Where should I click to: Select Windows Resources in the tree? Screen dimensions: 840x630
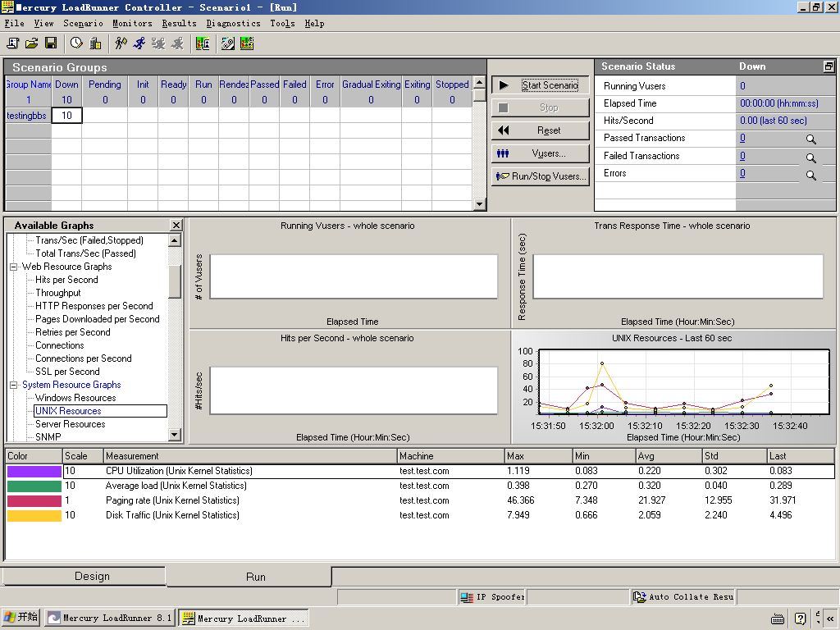(x=75, y=398)
